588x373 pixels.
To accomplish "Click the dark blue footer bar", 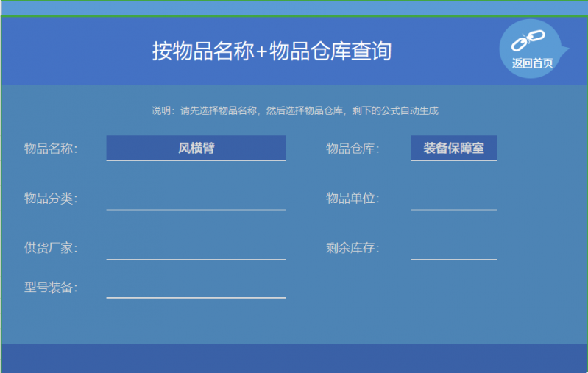I will pyautogui.click(x=294, y=358).
